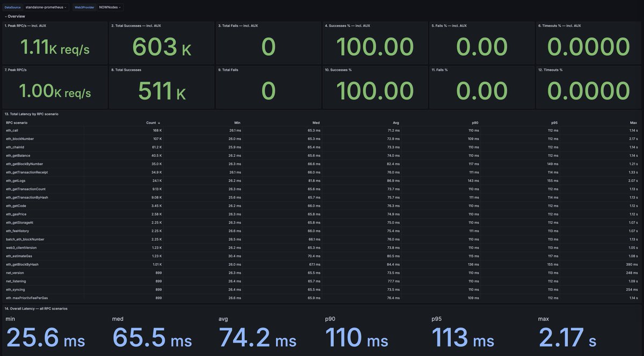This screenshot has width=644, height=356.
Task: Open the DataSource standalone-prometheus dropdown
Action: (46, 8)
